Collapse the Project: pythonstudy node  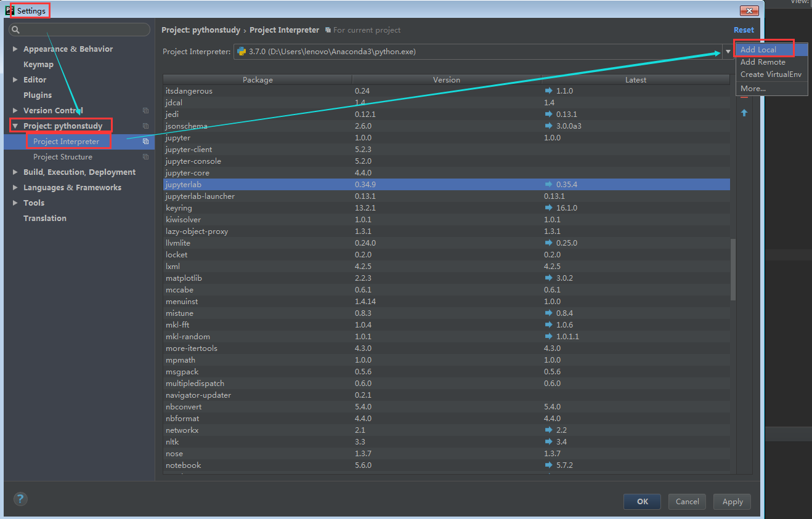[x=15, y=126]
